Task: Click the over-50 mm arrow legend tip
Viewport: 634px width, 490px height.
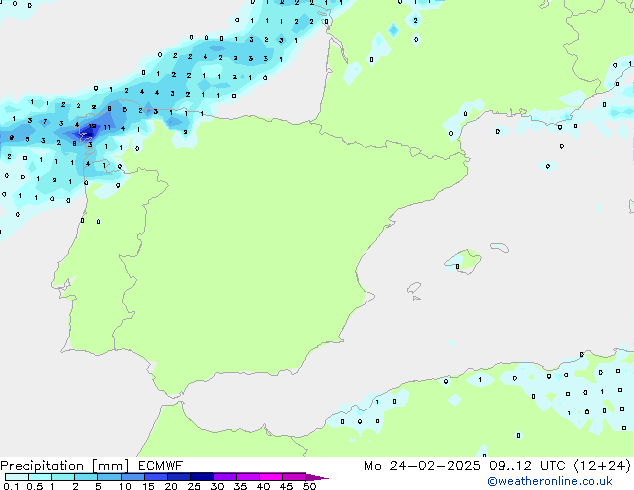Action: [x=317, y=477]
